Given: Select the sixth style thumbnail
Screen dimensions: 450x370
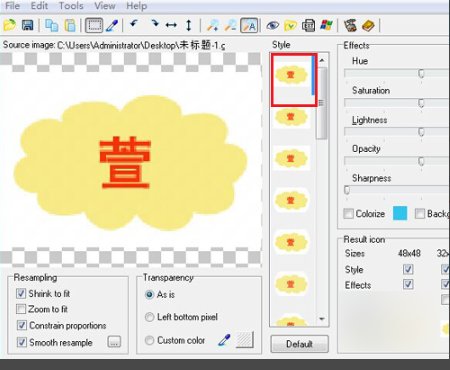Looking at the screenshot, I should (x=291, y=284).
